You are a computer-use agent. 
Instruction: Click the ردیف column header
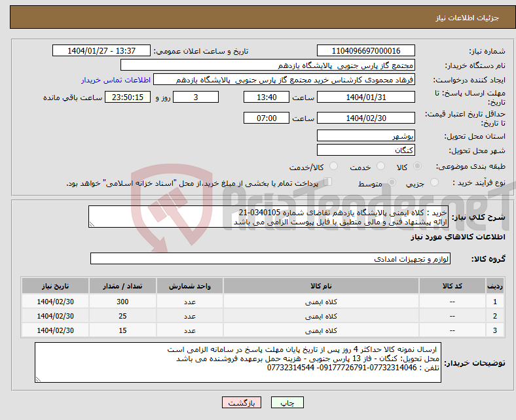click(x=494, y=286)
